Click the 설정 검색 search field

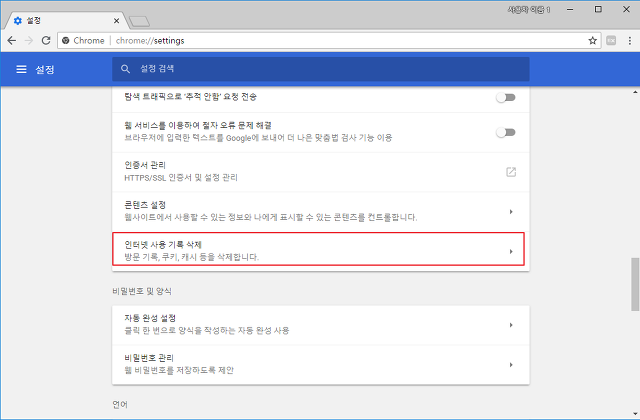pyautogui.click(x=321, y=69)
